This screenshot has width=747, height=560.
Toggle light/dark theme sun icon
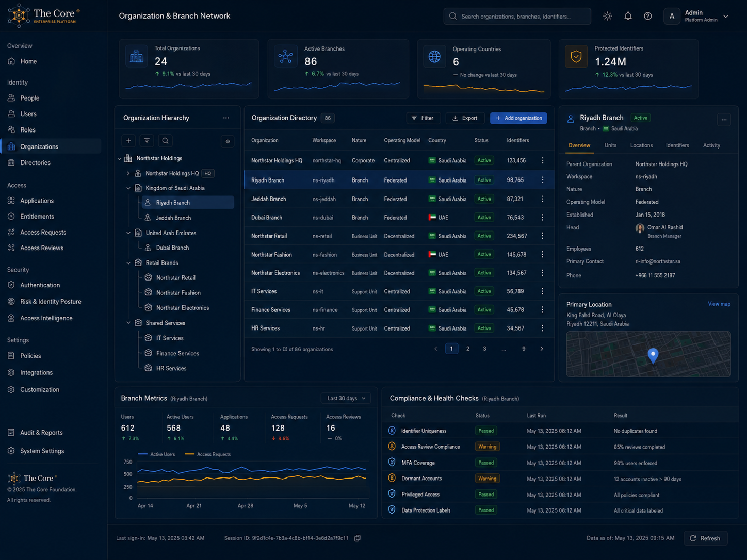[608, 16]
